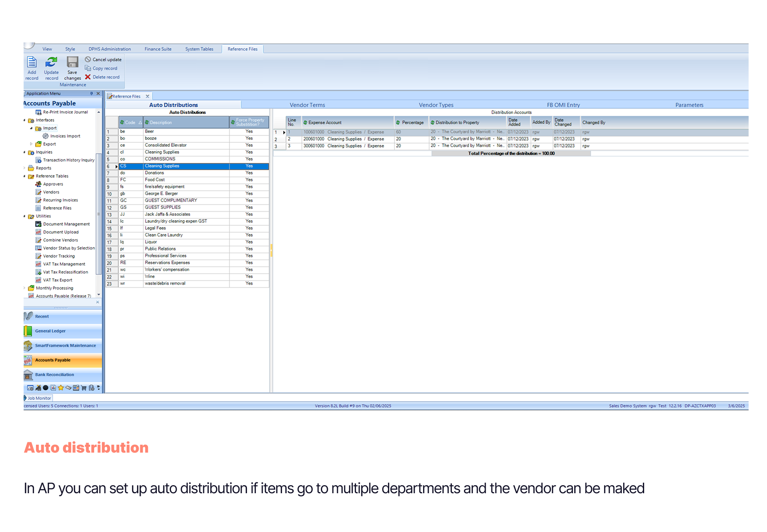The height and width of the screenshot is (532, 767).
Task: Open Recurring Invoices item
Action: 57,200
